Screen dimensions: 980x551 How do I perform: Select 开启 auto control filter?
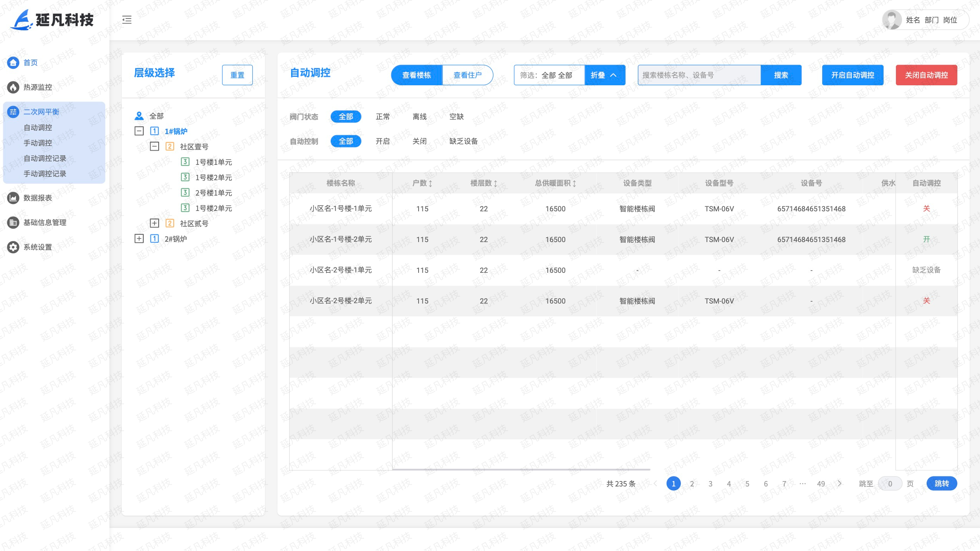[x=382, y=141]
